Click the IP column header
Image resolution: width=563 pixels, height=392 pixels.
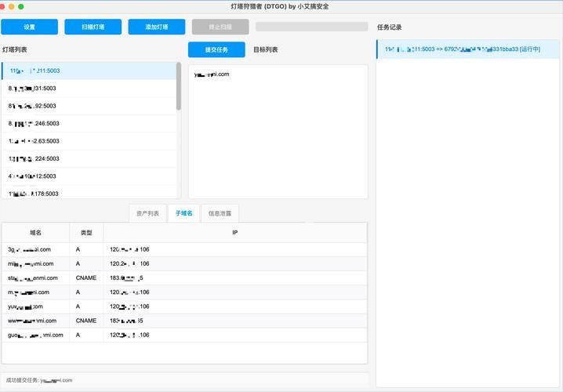(234, 233)
